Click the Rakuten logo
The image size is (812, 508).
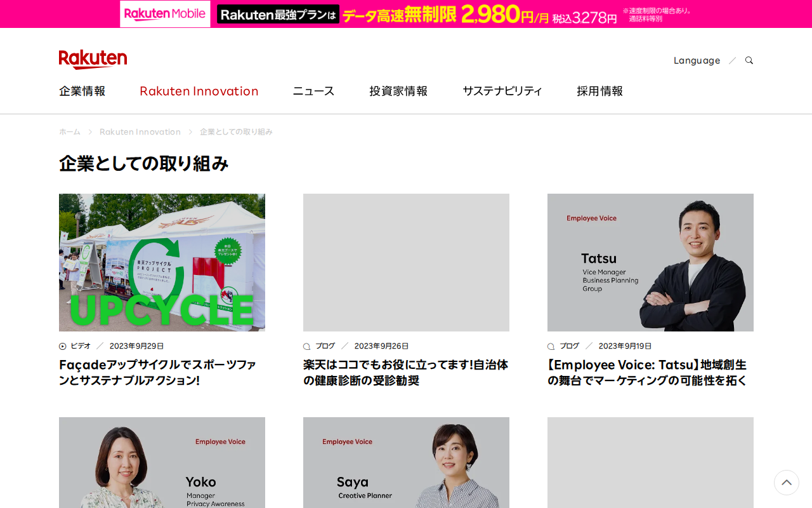point(93,59)
